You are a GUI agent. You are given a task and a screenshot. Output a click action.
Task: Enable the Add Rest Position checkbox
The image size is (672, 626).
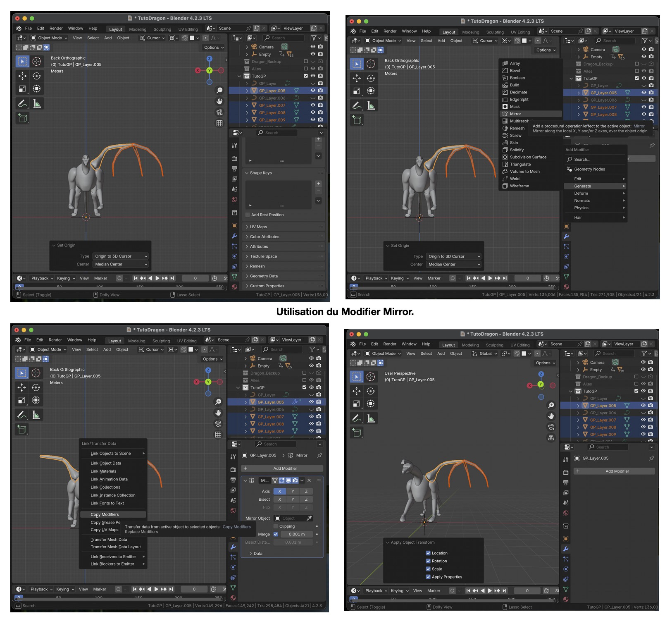click(248, 215)
